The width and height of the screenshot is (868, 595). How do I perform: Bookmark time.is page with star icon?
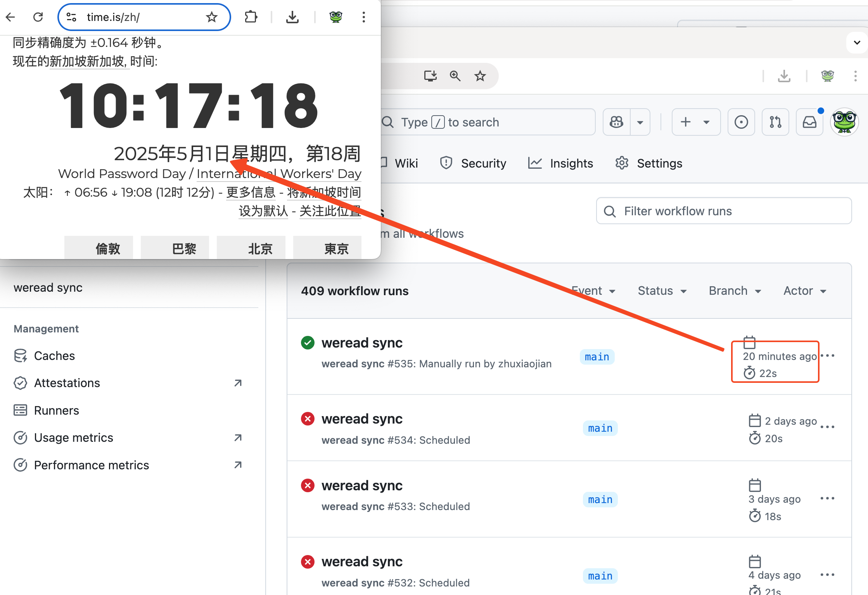pyautogui.click(x=212, y=17)
